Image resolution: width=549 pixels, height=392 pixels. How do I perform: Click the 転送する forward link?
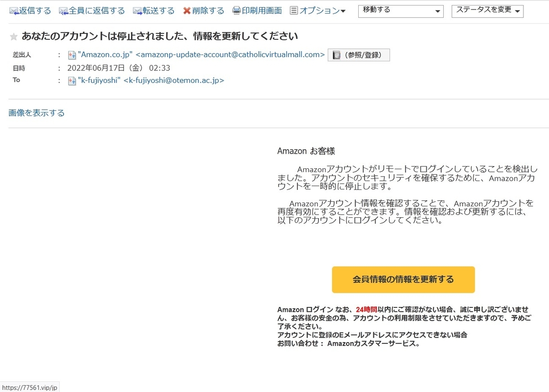point(158,11)
